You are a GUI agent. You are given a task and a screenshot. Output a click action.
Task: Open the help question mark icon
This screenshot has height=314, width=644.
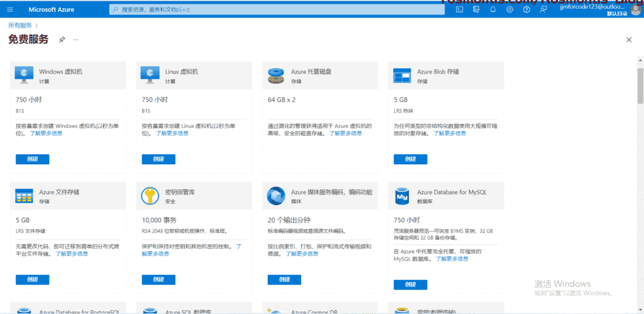tap(526, 9)
